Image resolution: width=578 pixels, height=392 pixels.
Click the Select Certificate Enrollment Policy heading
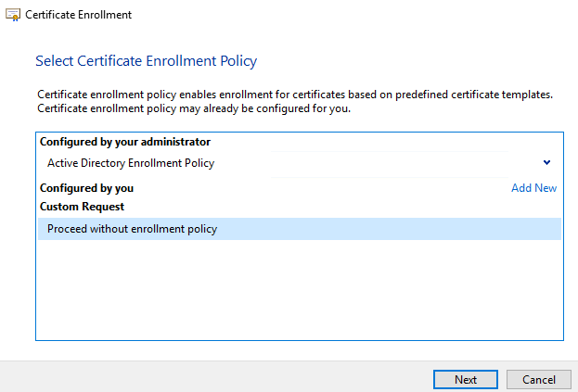pyautogui.click(x=146, y=61)
